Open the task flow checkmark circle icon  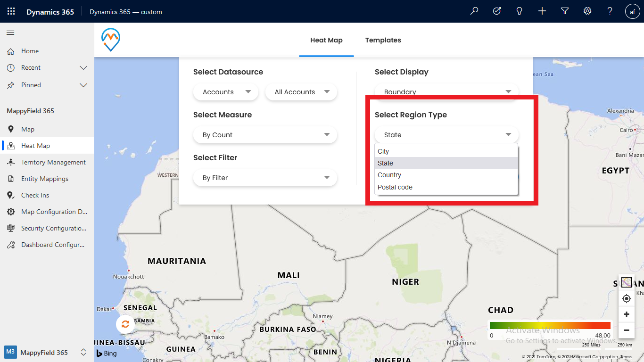497,11
